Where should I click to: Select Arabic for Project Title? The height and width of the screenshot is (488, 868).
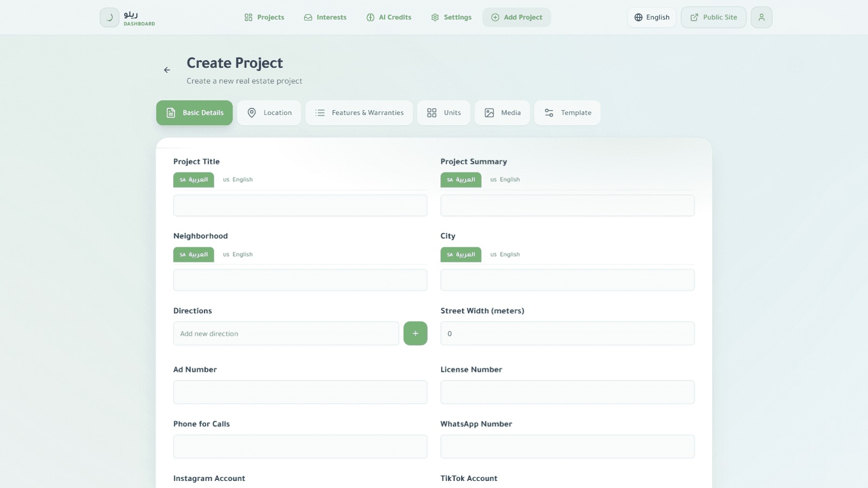pos(194,179)
